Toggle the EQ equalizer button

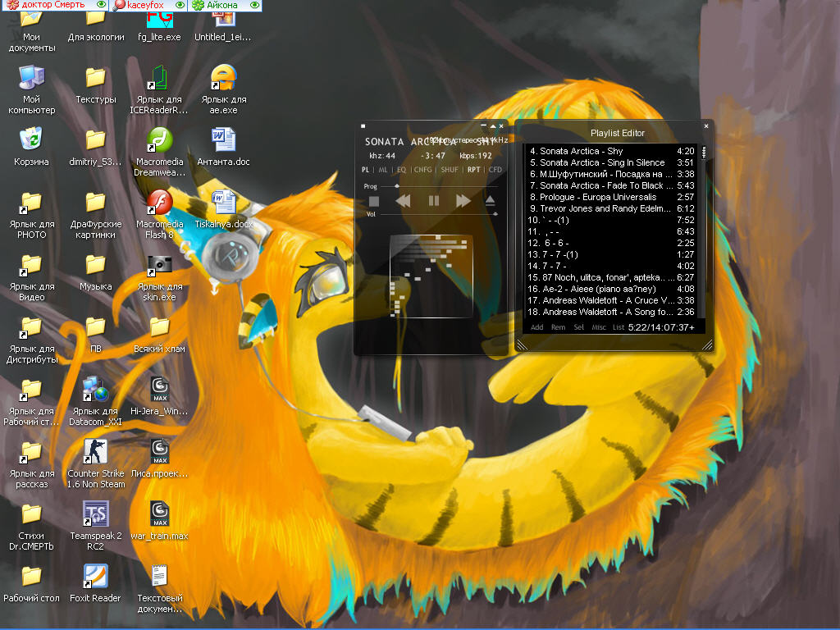401,170
